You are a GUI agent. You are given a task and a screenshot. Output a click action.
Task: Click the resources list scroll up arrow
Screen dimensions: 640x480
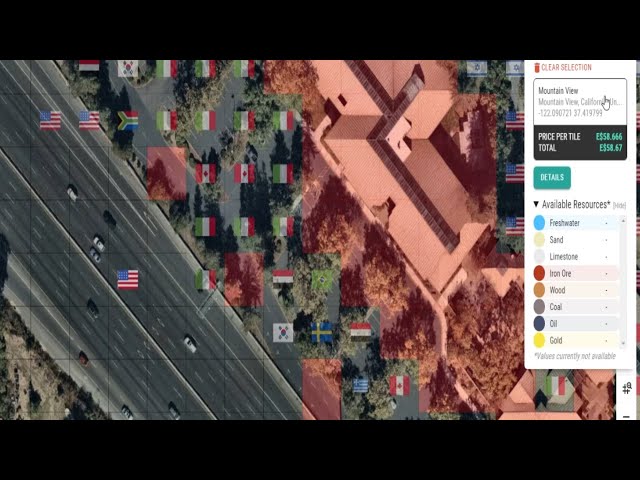coord(623,220)
